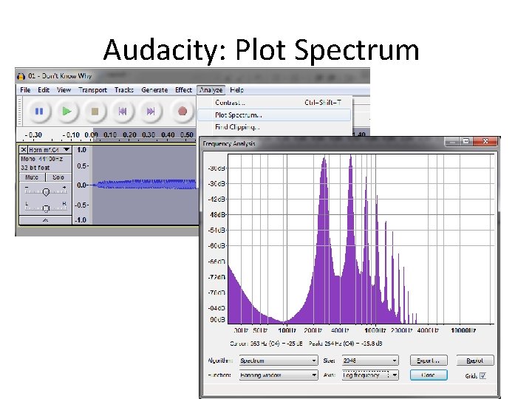Stop playback with the Stop button
The height and width of the screenshot is (399, 532).
(x=95, y=112)
